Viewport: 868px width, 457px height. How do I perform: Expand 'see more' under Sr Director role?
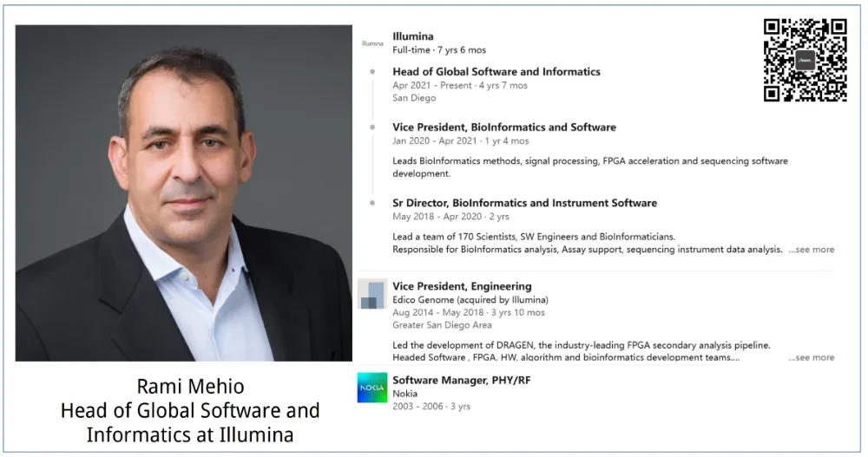tap(811, 250)
